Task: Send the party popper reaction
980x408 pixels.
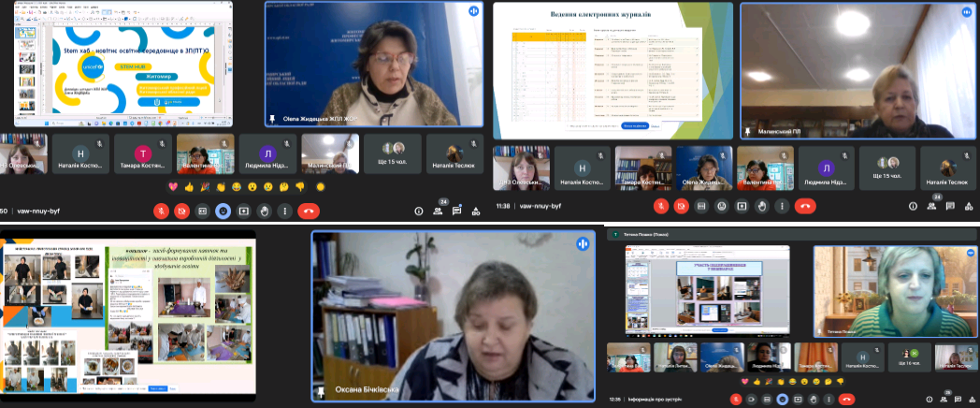Action: click(206, 186)
